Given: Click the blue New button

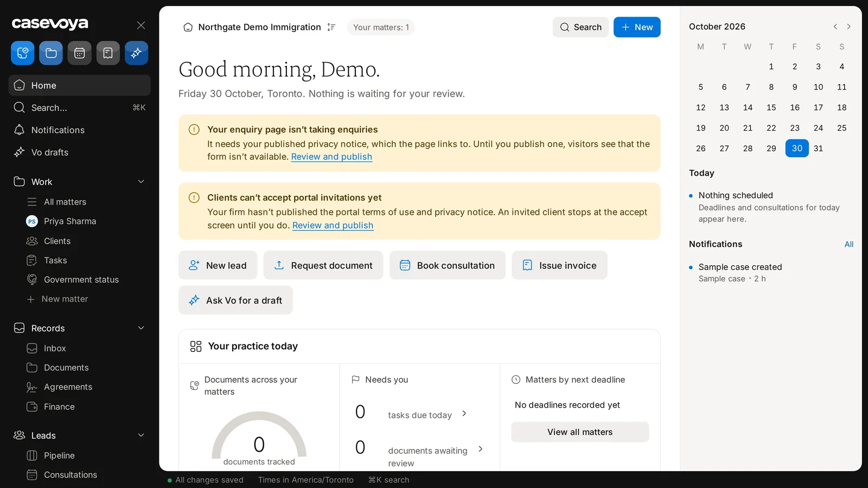Looking at the screenshot, I should 637,27.
